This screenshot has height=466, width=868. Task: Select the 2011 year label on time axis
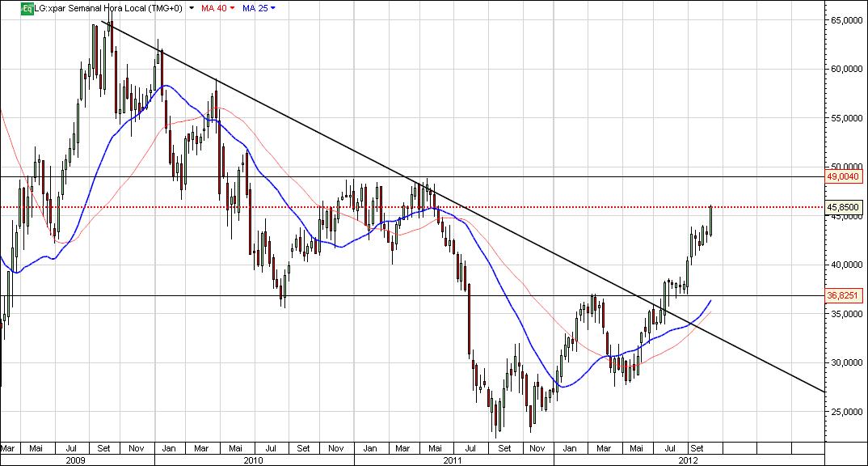click(453, 460)
